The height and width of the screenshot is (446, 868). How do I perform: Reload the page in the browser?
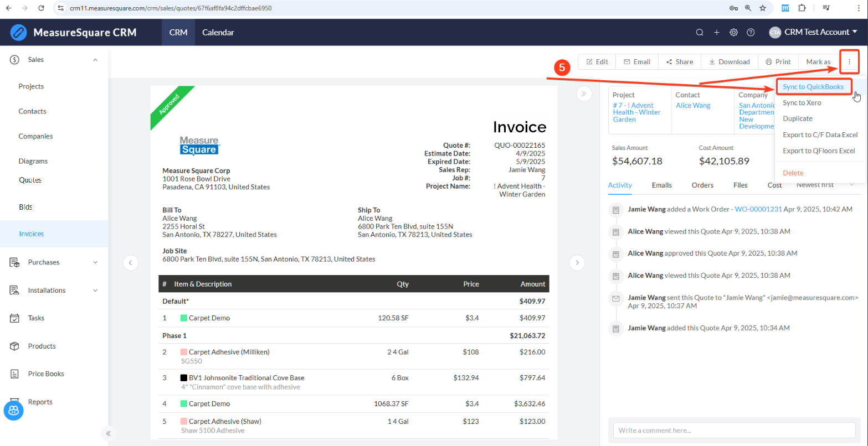click(41, 8)
